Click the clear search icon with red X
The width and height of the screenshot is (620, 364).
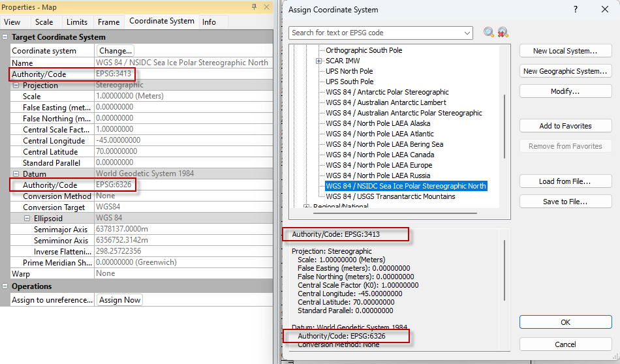pyautogui.click(x=503, y=33)
